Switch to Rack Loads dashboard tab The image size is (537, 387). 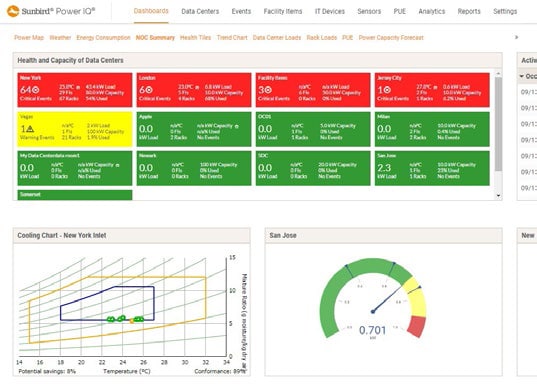(x=322, y=38)
